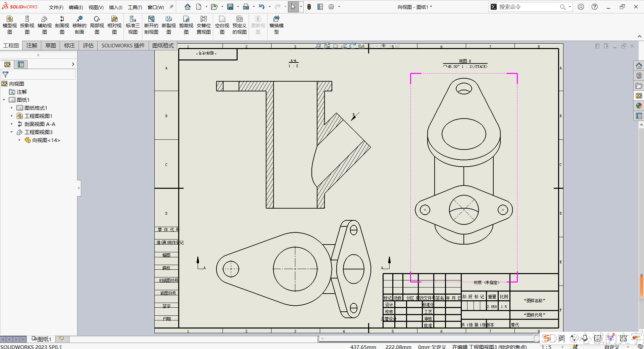Select the Projected View (投影视图) tool
The height and width of the screenshot is (349, 644).
[x=27, y=25]
